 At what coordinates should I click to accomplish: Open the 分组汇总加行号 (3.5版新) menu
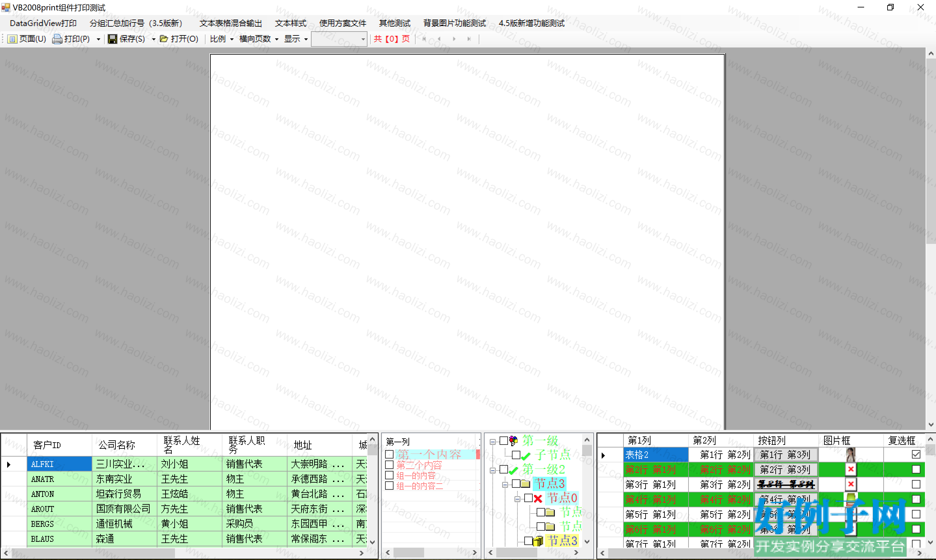tap(136, 23)
